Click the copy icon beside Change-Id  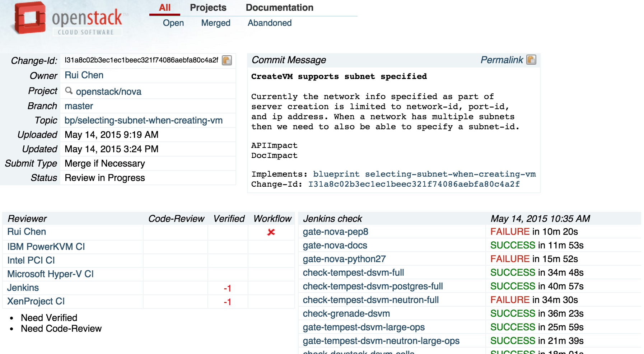227,60
